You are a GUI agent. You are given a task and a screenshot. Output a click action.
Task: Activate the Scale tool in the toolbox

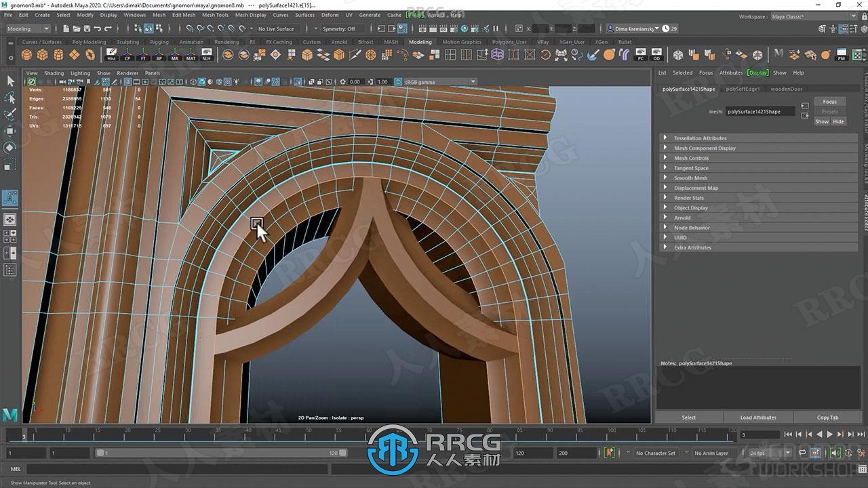tap(10, 164)
